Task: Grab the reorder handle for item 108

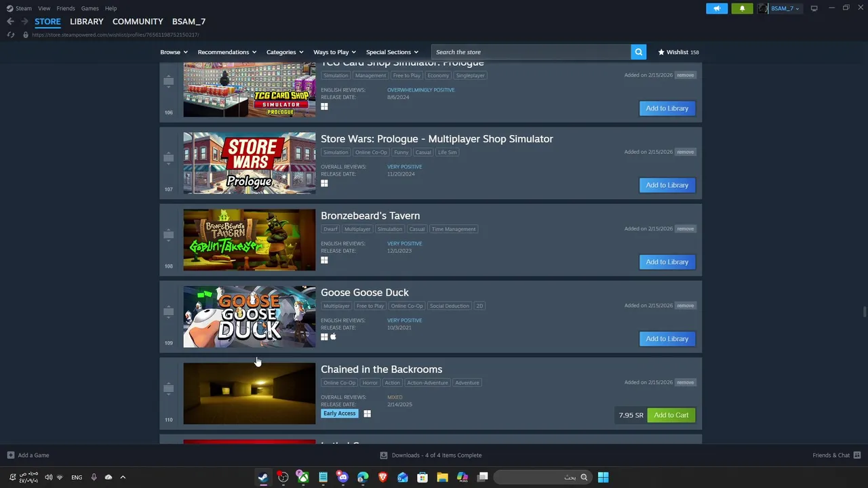Action: (x=168, y=235)
